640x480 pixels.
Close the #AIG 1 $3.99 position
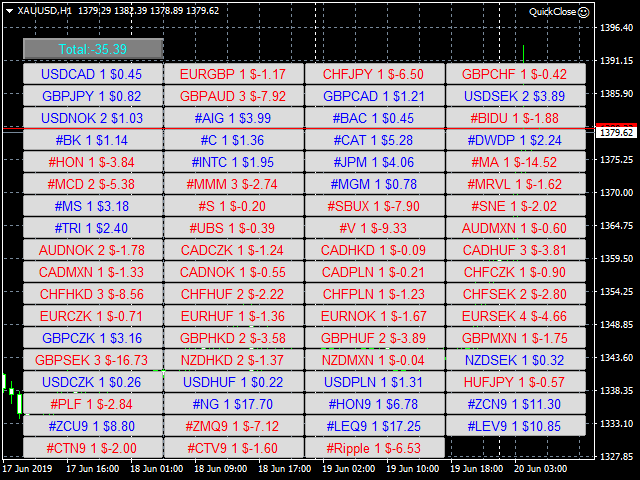click(234, 118)
